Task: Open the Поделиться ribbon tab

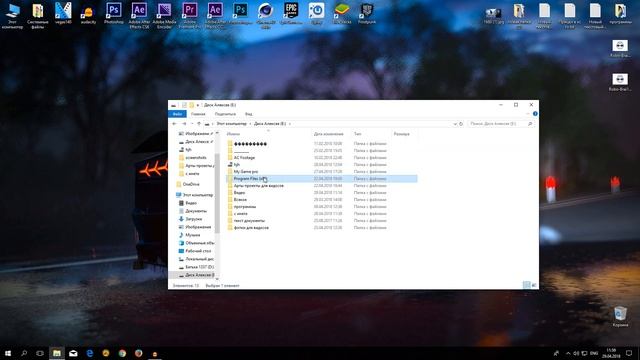Action: (x=225, y=114)
